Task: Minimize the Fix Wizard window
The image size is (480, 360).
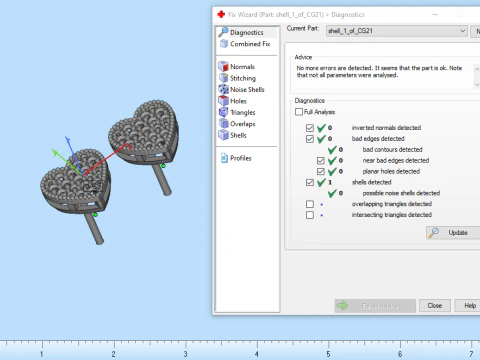Action: click(x=435, y=14)
